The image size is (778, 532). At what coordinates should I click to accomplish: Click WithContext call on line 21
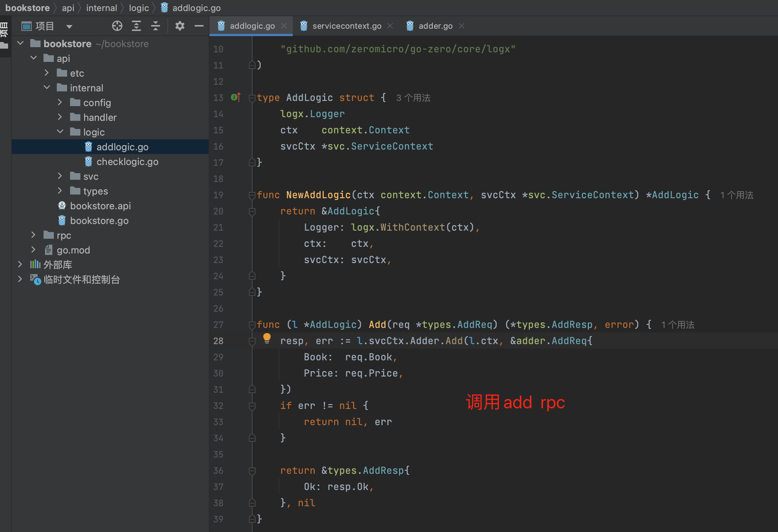(413, 227)
